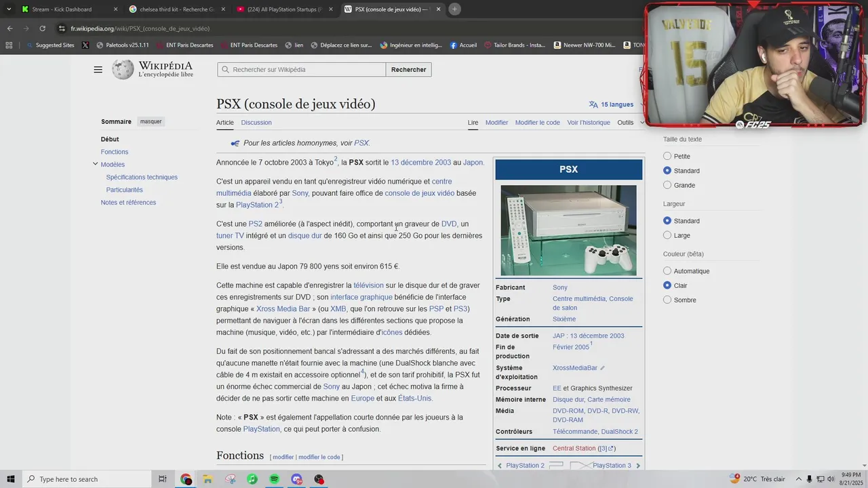
Task: Click the Windows taskbar search box
Action: [86, 479]
